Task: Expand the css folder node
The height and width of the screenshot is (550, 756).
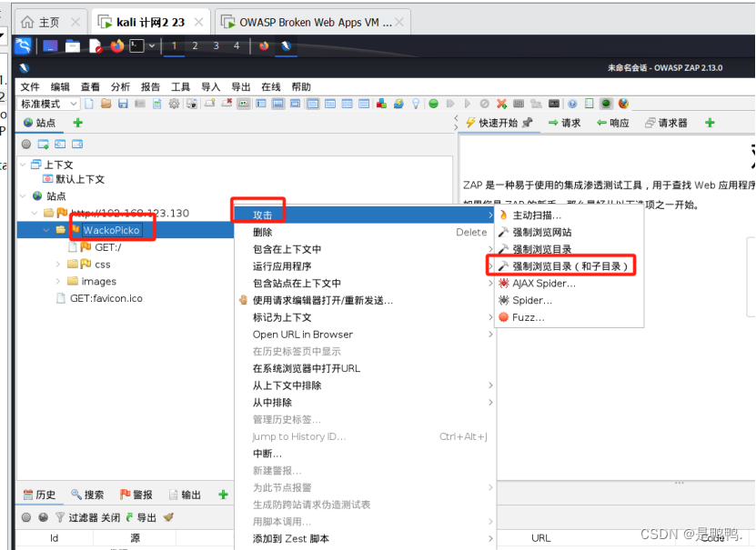Action: click(58, 265)
